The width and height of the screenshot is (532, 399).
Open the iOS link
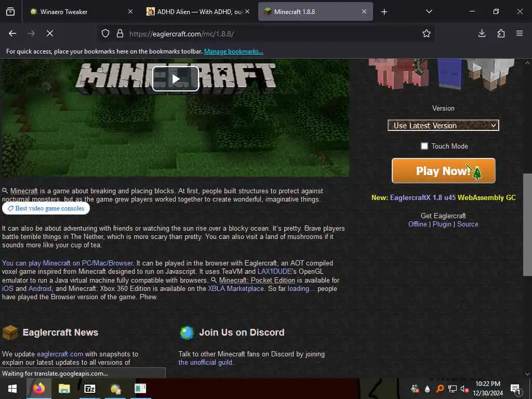[7, 289]
